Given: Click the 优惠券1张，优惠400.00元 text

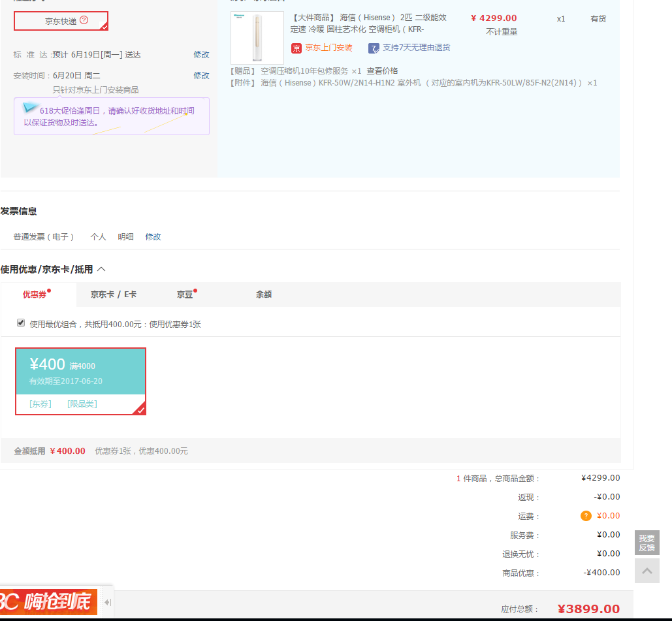Looking at the screenshot, I should (142, 451).
